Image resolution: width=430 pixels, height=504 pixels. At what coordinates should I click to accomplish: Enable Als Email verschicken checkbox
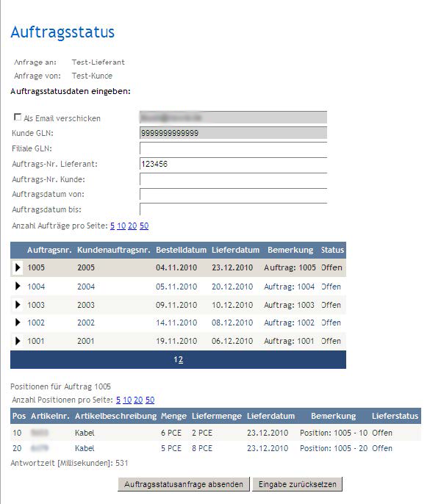18,118
